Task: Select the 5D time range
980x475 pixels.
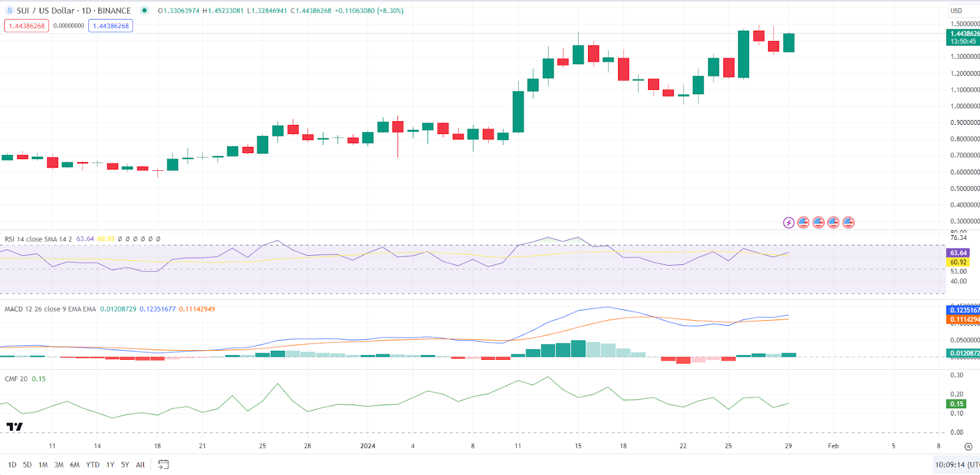Action: pos(27,465)
